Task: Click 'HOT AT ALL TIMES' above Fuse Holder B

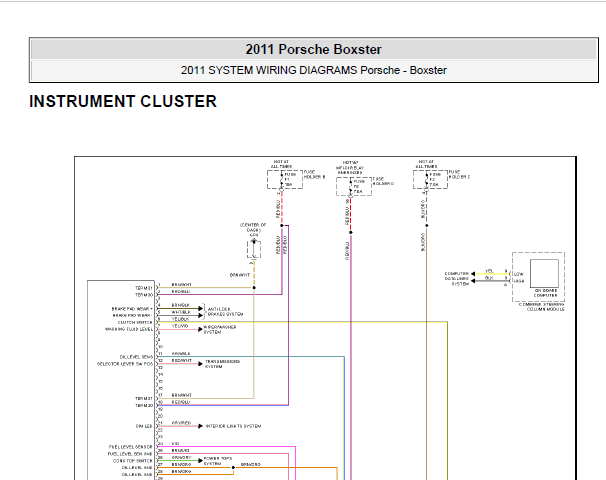Action: pos(281,164)
